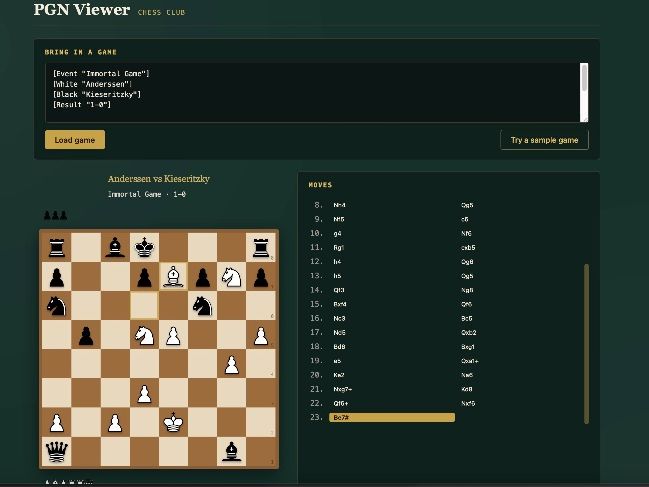The height and width of the screenshot is (487, 649).
Task: Select black's move 12 Qg6
Action: tap(519, 261)
